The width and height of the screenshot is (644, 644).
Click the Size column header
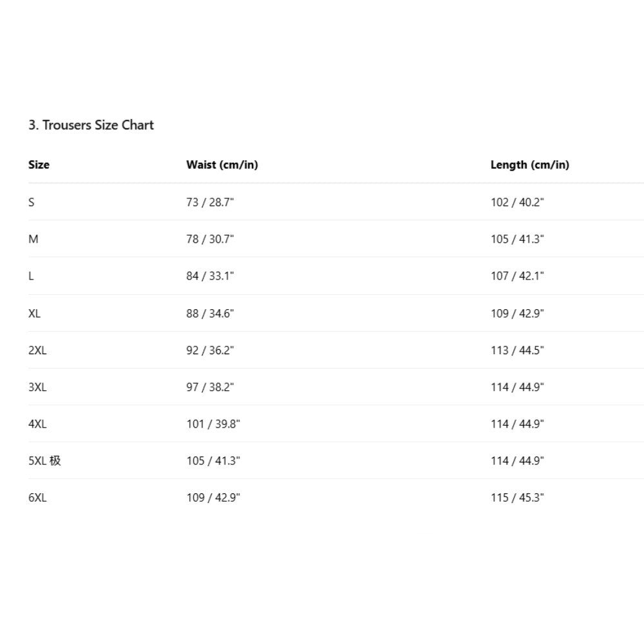(39, 165)
